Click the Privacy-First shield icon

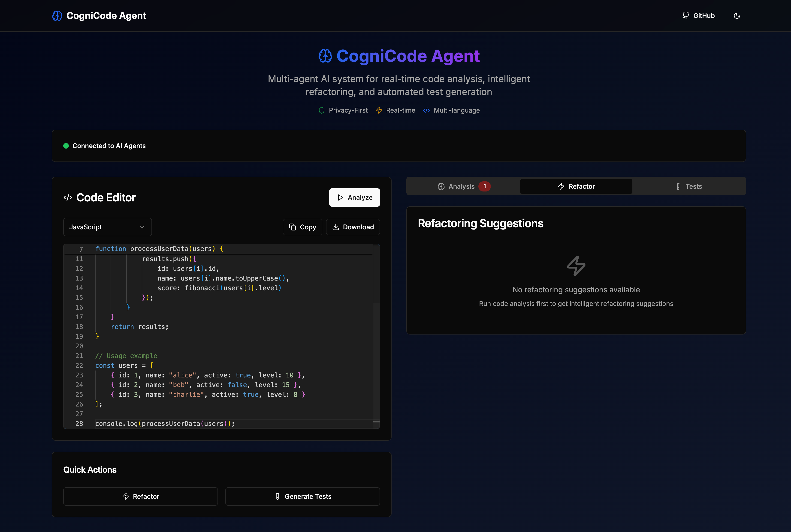pos(321,110)
